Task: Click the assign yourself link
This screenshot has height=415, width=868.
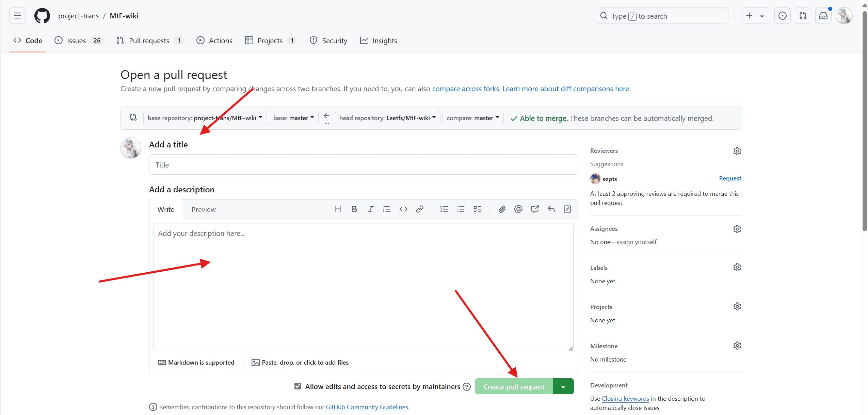Action: click(x=636, y=242)
